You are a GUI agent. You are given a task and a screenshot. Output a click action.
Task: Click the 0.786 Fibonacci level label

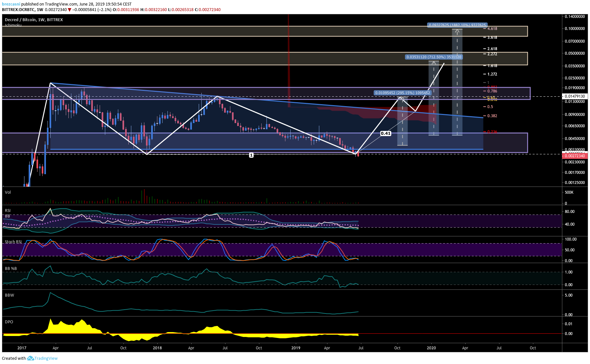coord(492,91)
